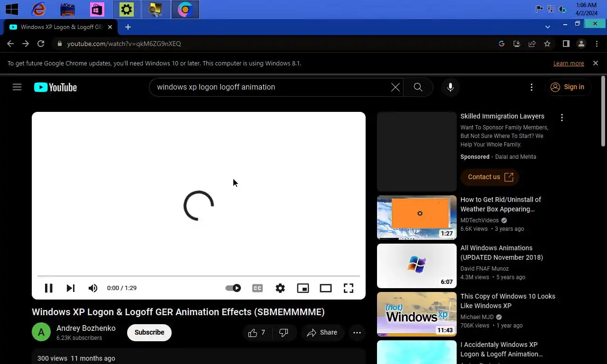
Task: Open the Chrome three-dot menu
Action: tap(597, 44)
